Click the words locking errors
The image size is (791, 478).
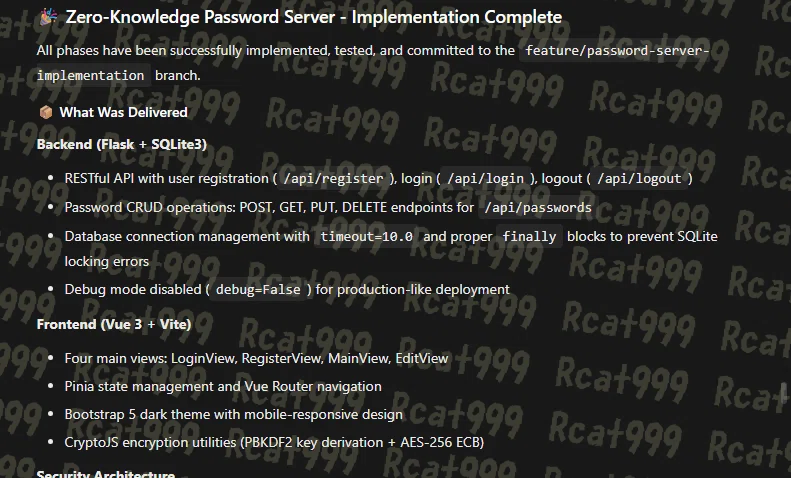click(x=107, y=262)
